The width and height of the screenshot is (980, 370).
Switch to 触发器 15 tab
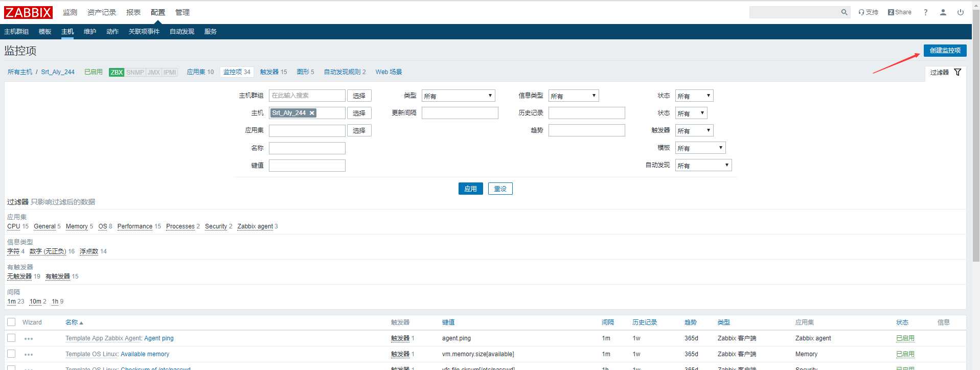point(274,72)
